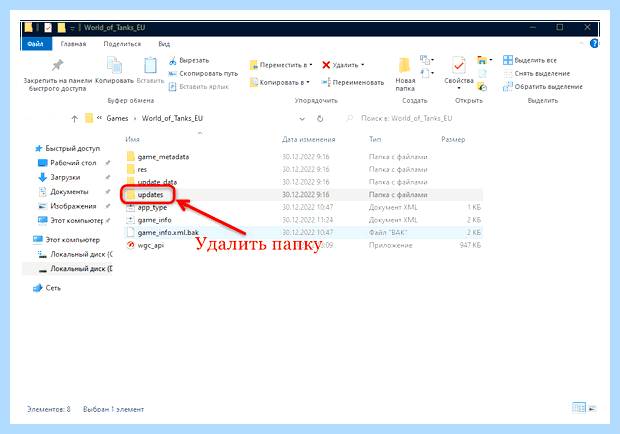620x434 pixels.
Task: Sort by the Тип column header
Action: point(375,139)
